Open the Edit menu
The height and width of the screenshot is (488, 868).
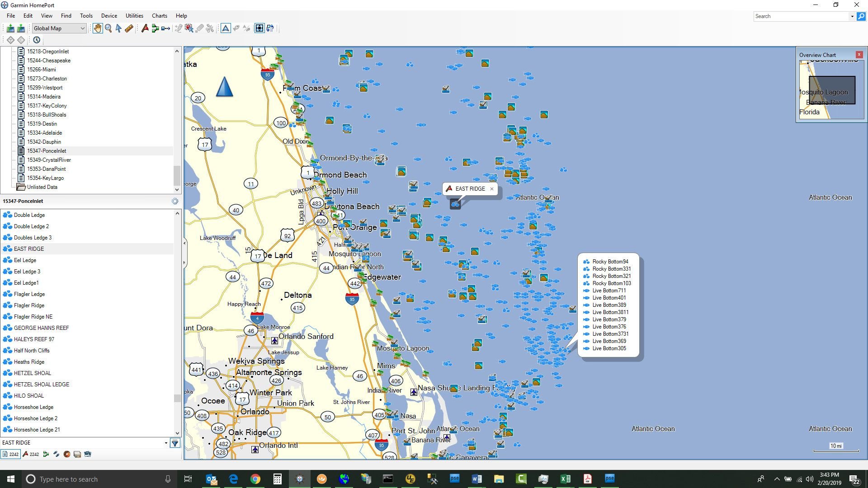[28, 16]
